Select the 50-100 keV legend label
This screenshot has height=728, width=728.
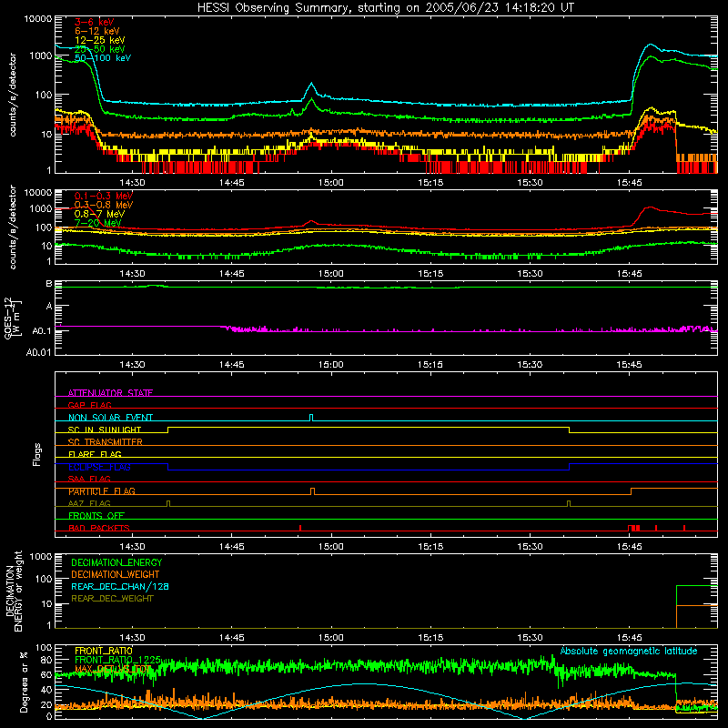pyautogui.click(x=103, y=58)
